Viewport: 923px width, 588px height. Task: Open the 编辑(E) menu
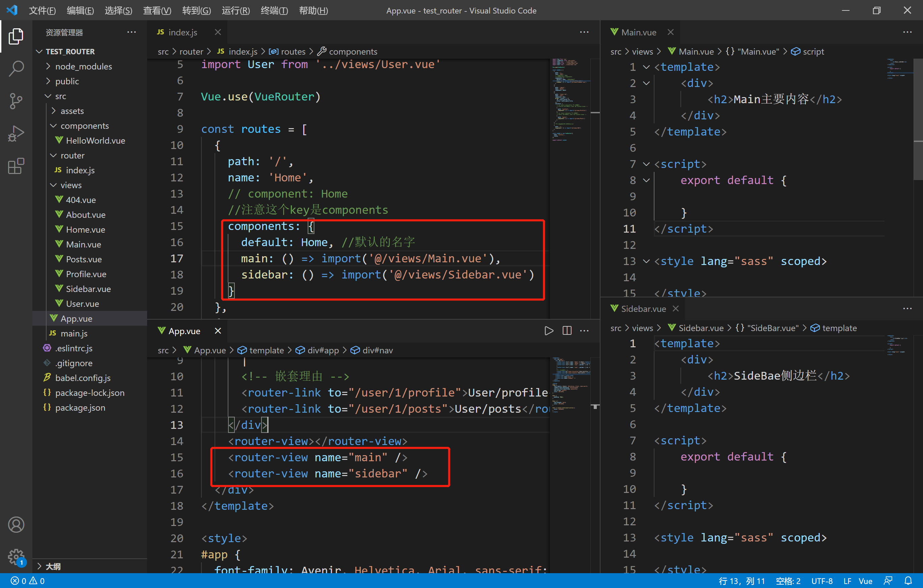point(80,10)
